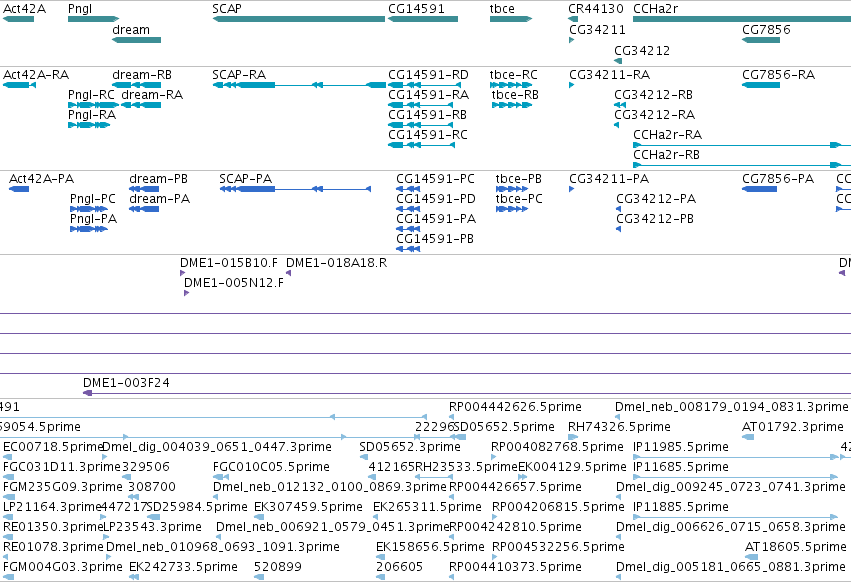Viewport: 851px width, 582px height.
Task: Click the tbce-RC transcript
Action: [x=511, y=85]
